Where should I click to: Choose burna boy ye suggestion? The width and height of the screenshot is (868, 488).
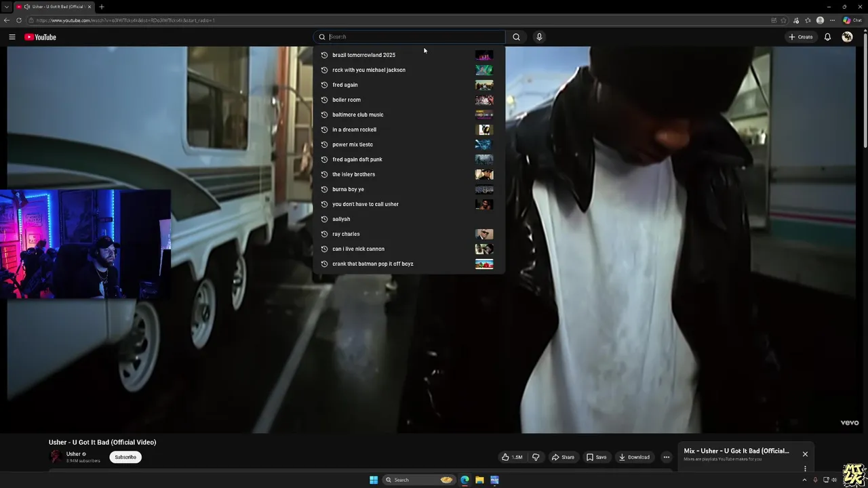(409, 189)
